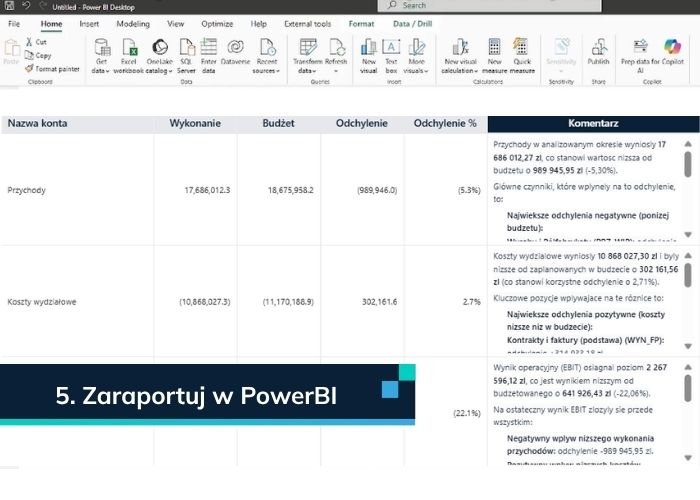
Task: Click in the Search box
Action: pyautogui.click(x=489, y=5)
